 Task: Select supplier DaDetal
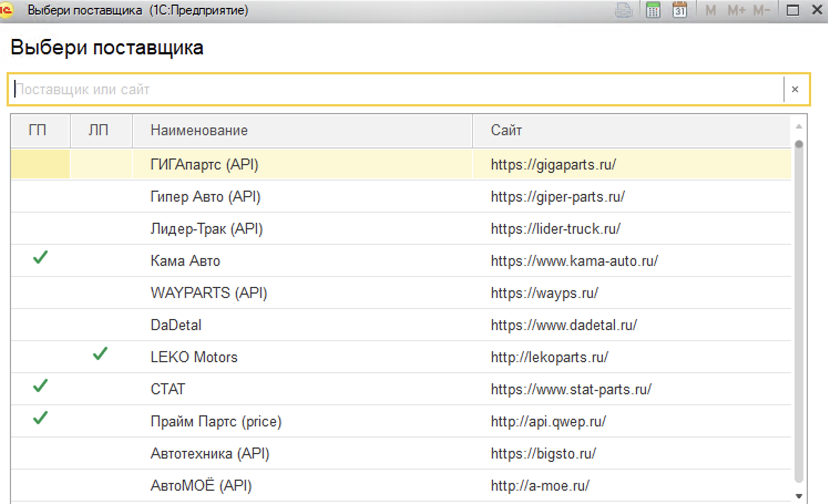coord(176,325)
